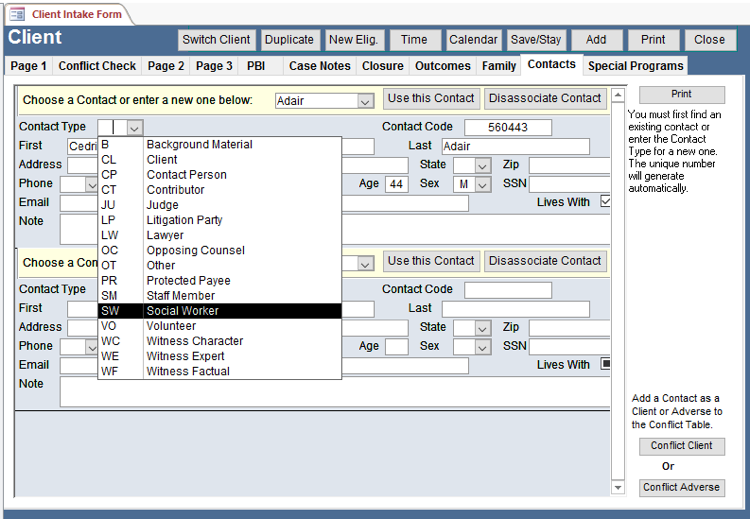Open the Calendar button
The image size is (750, 519).
[473, 40]
